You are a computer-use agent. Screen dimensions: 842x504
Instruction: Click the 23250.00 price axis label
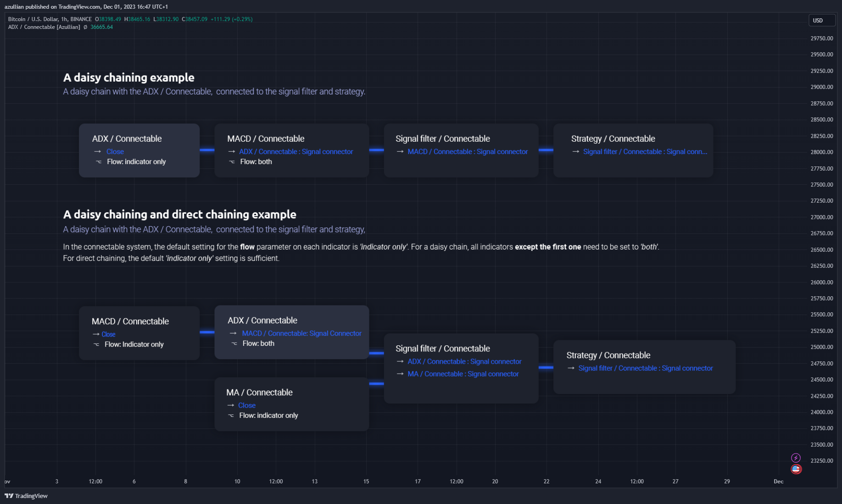(822, 461)
